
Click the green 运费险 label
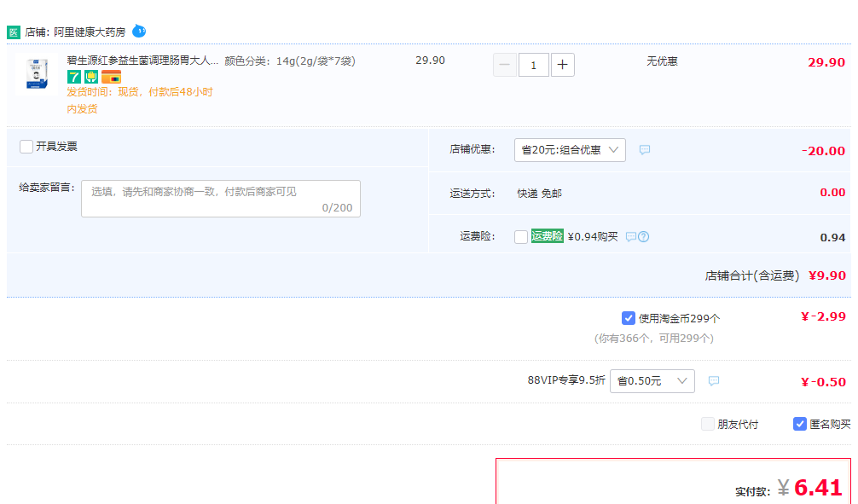547,236
